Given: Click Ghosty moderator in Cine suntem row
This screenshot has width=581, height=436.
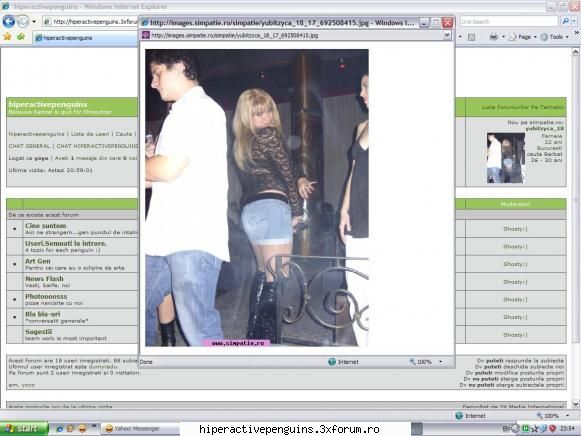Looking at the screenshot, I should click(515, 229).
